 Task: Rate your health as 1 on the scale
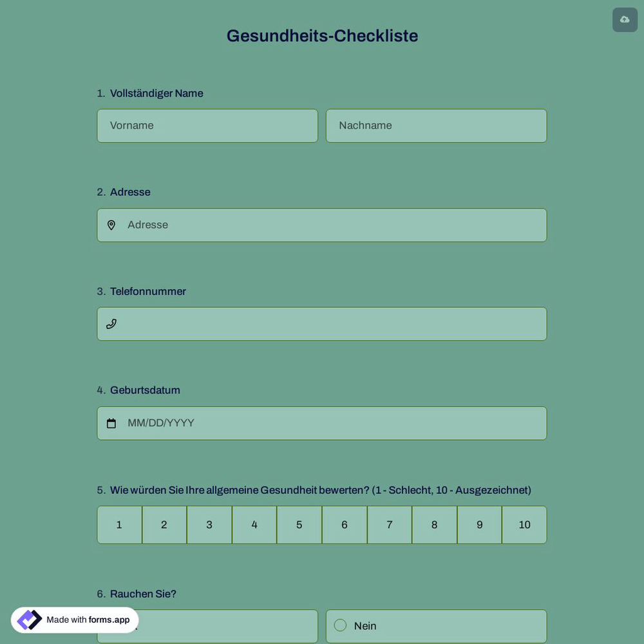point(118,524)
